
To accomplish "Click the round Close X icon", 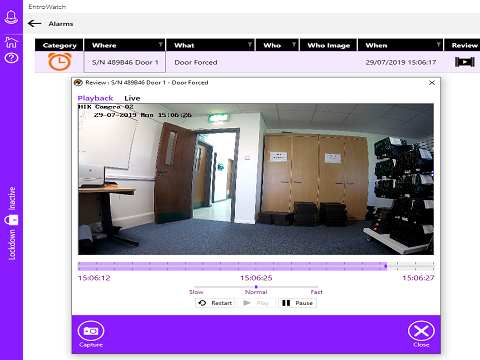I will [x=421, y=331].
